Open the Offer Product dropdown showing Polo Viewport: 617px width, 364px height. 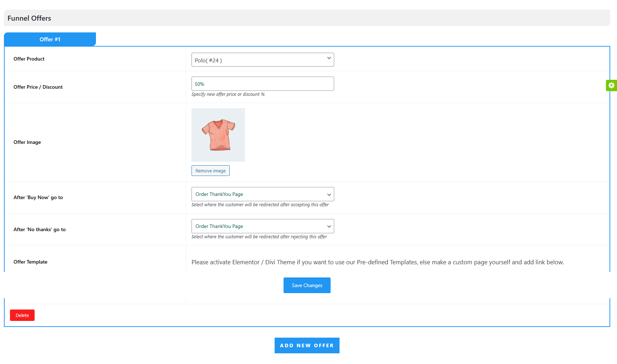[263, 60]
